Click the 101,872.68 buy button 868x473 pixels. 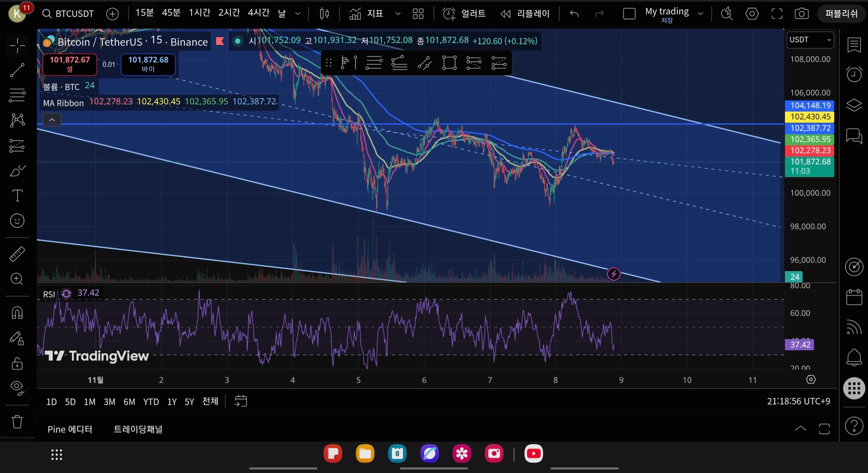coord(148,64)
